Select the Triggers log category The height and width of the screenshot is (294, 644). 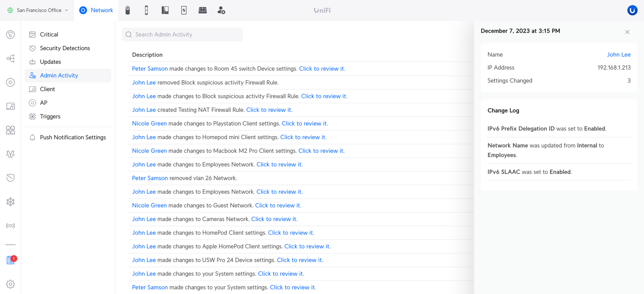click(x=50, y=116)
